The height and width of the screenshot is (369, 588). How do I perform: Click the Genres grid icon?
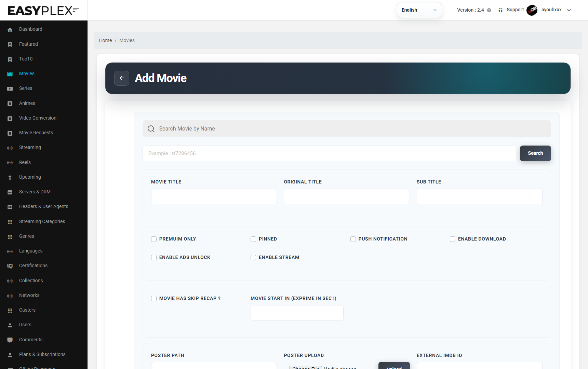click(x=10, y=236)
